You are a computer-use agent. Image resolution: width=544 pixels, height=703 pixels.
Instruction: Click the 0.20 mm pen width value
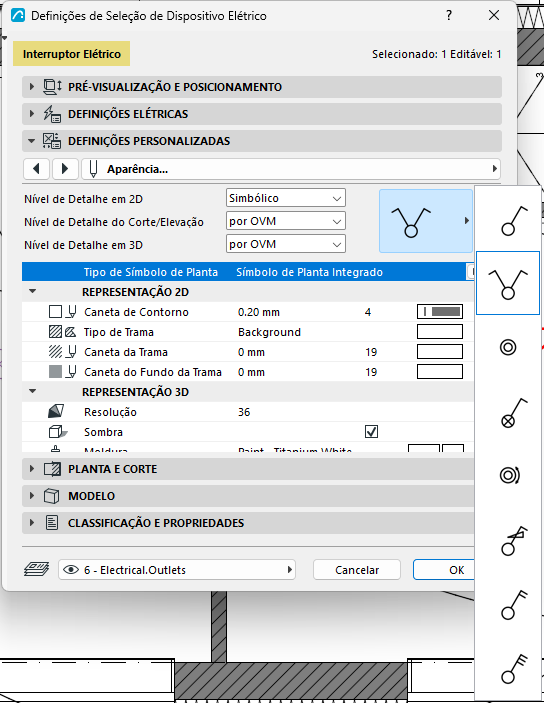point(259,312)
